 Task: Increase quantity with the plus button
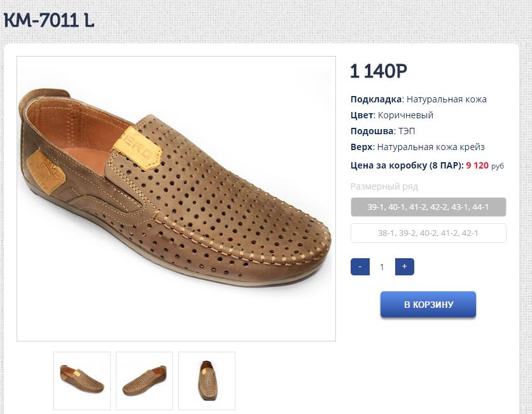404,266
